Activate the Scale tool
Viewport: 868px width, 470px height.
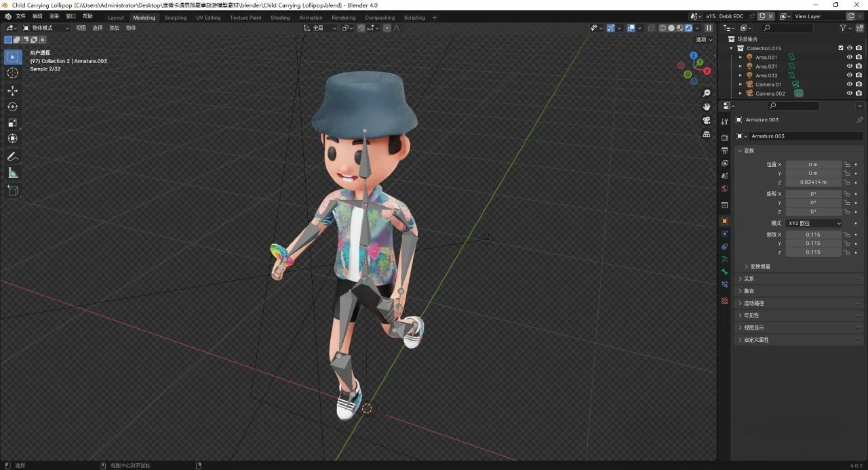point(12,123)
